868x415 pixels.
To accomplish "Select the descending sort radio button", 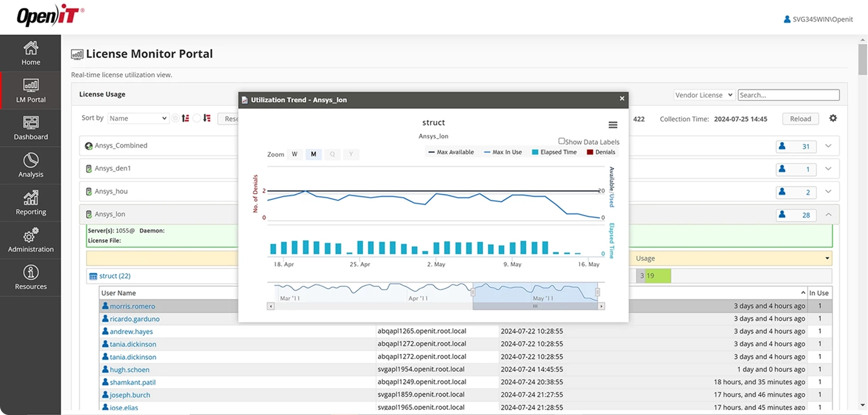I will tap(196, 118).
